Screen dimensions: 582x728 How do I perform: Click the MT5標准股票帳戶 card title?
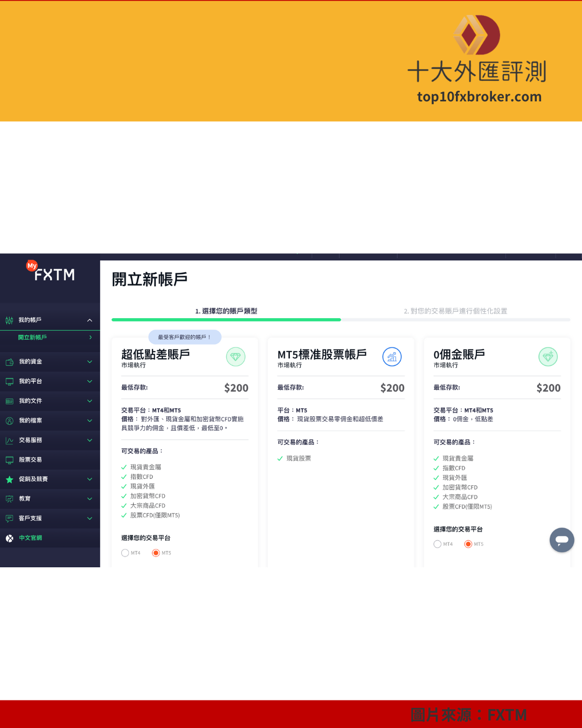point(322,354)
